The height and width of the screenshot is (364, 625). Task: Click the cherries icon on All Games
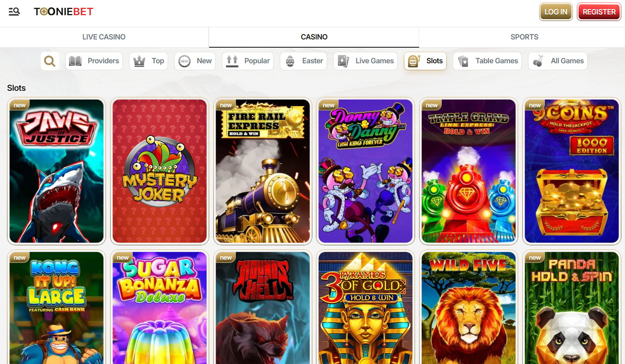click(x=537, y=61)
